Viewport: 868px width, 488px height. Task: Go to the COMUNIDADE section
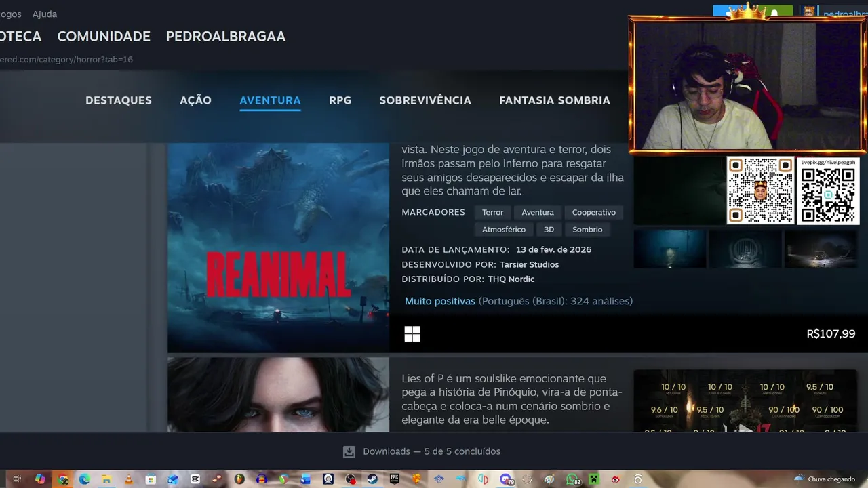[x=104, y=36]
